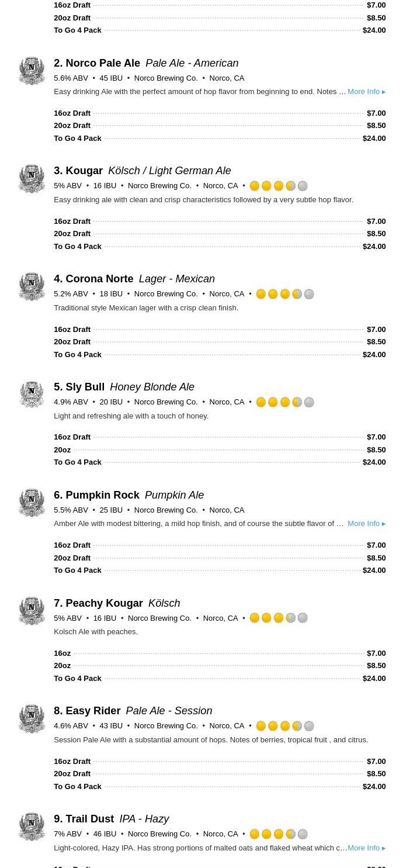Open the Corona Norte beer title

[99, 279]
